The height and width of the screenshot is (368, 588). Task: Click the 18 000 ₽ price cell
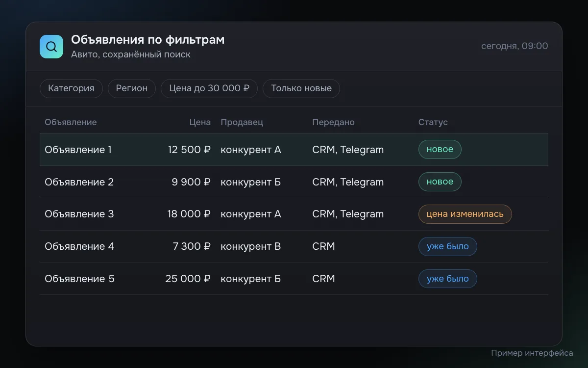coord(189,214)
